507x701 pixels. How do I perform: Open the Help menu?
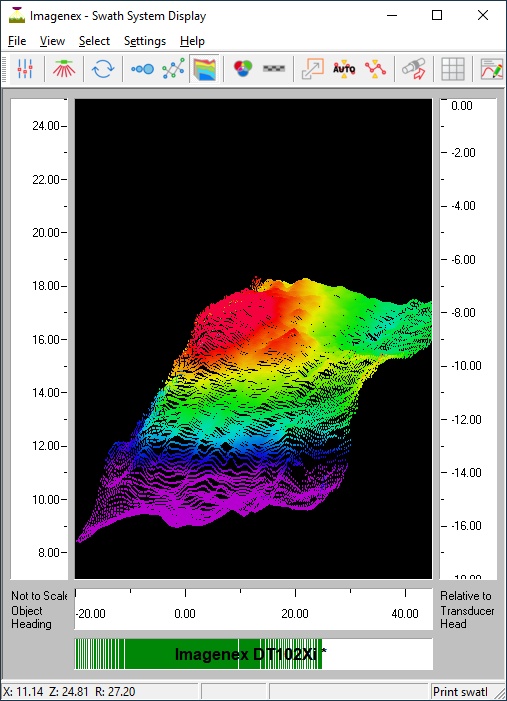pyautogui.click(x=192, y=41)
